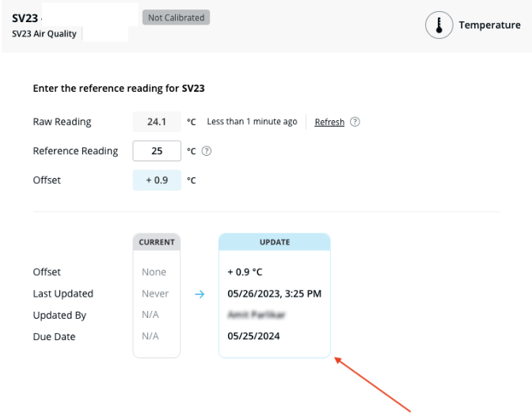Click the help icon next to Reference Reading unit
Image resolution: width=532 pixels, height=420 pixels.
(207, 151)
